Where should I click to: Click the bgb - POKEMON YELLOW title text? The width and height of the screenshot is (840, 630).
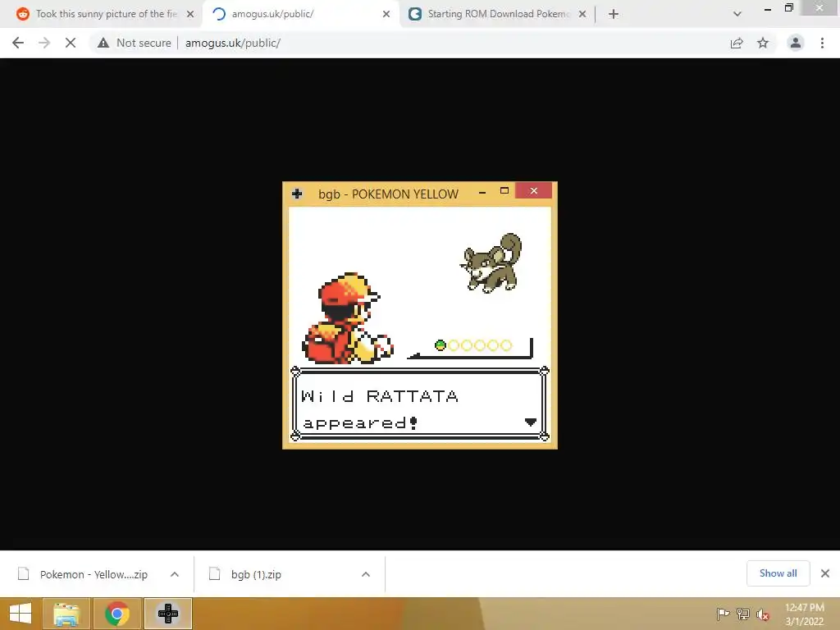click(x=388, y=194)
